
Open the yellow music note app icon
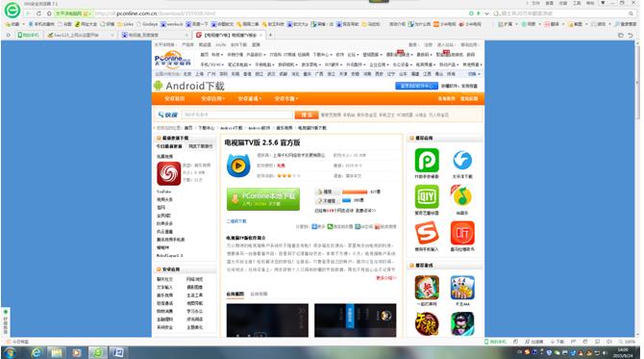coord(462,196)
